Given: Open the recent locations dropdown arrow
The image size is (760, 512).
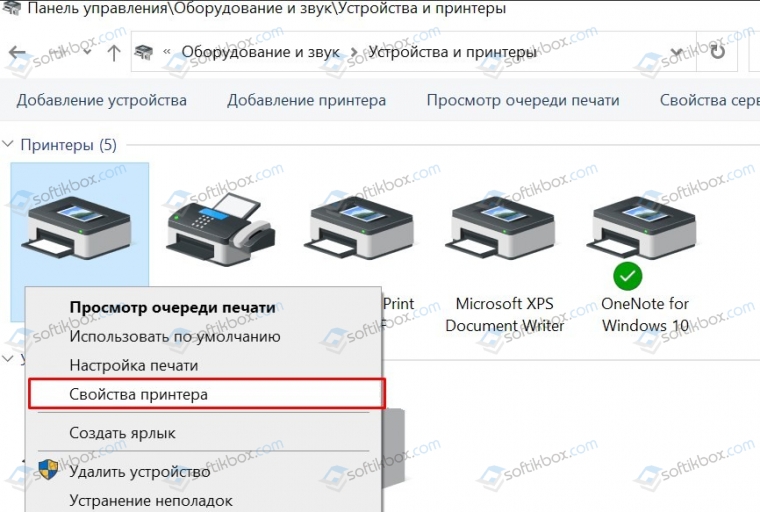Looking at the screenshot, I should (x=87, y=52).
